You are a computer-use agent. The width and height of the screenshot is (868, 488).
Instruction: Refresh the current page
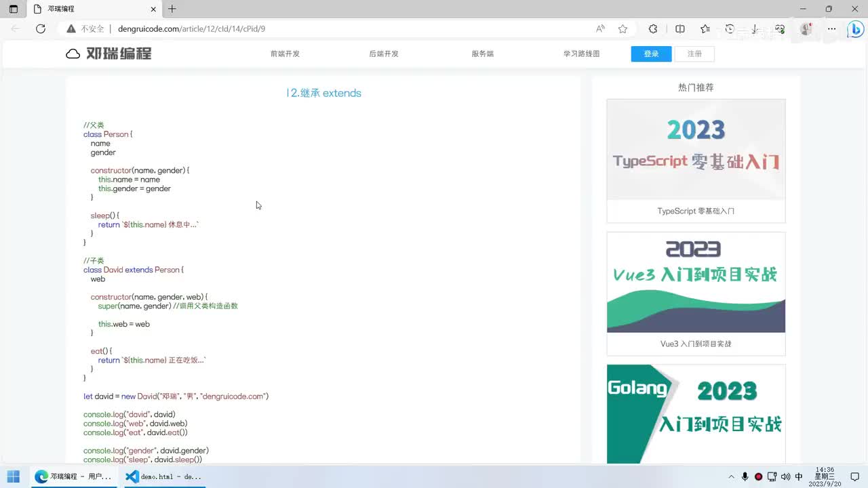[x=41, y=28]
